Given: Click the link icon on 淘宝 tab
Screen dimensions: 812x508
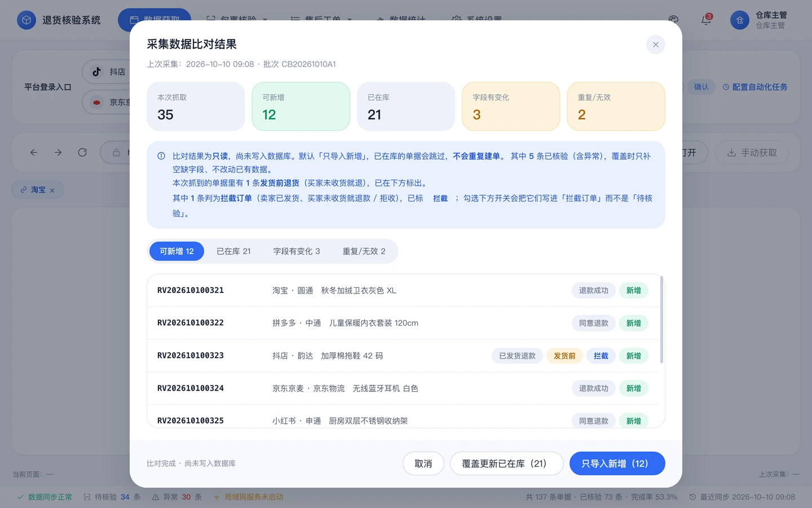Looking at the screenshot, I should [24, 190].
